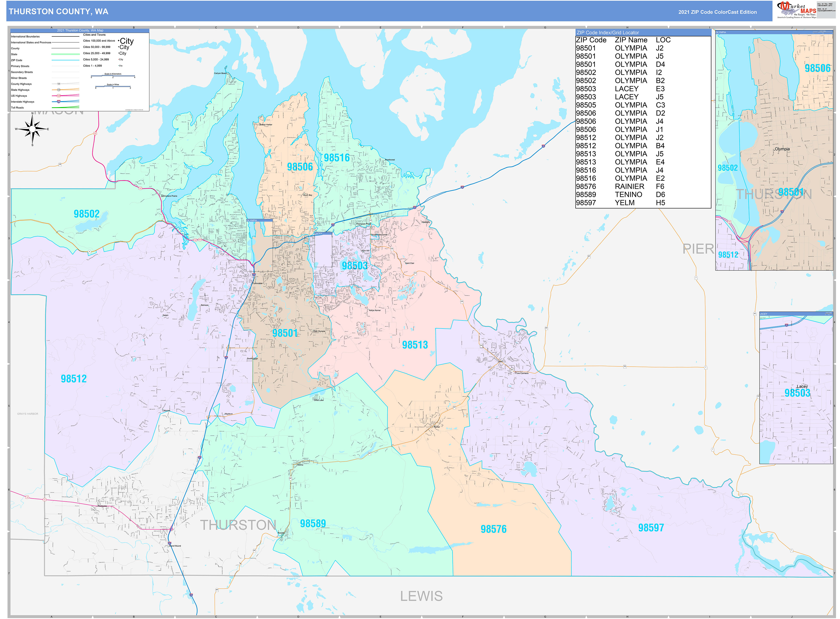840x619 pixels.
Task: Click the GRAYS HARBOR county name
Action: (27, 414)
